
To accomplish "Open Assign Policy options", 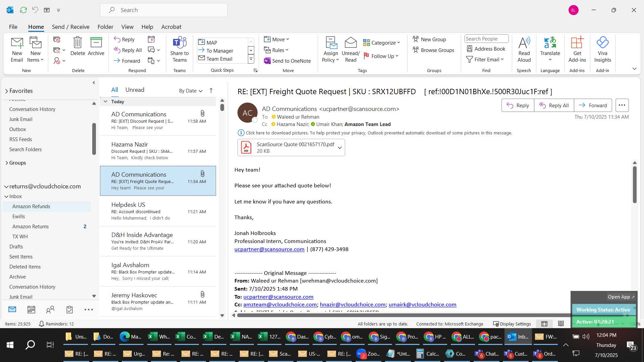I will (331, 50).
